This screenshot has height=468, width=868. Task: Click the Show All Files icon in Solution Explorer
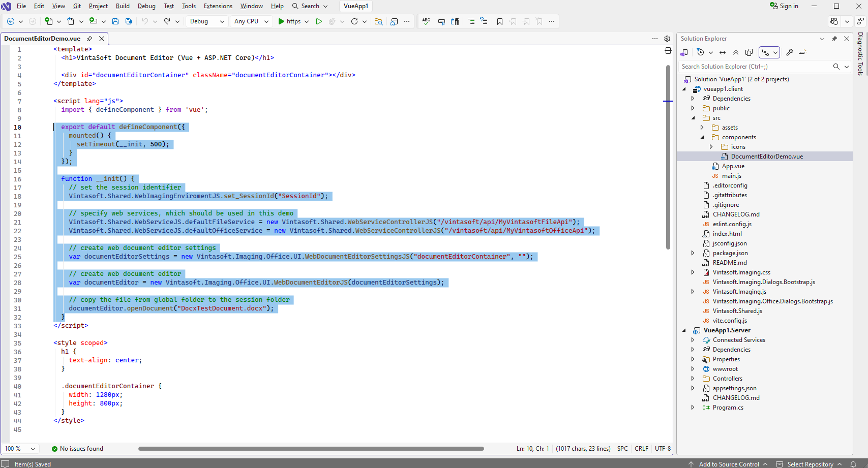(749, 52)
